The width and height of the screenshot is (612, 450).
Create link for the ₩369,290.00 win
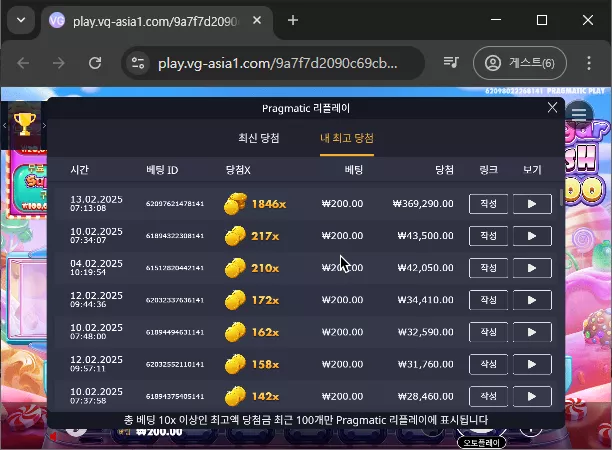pyautogui.click(x=488, y=204)
